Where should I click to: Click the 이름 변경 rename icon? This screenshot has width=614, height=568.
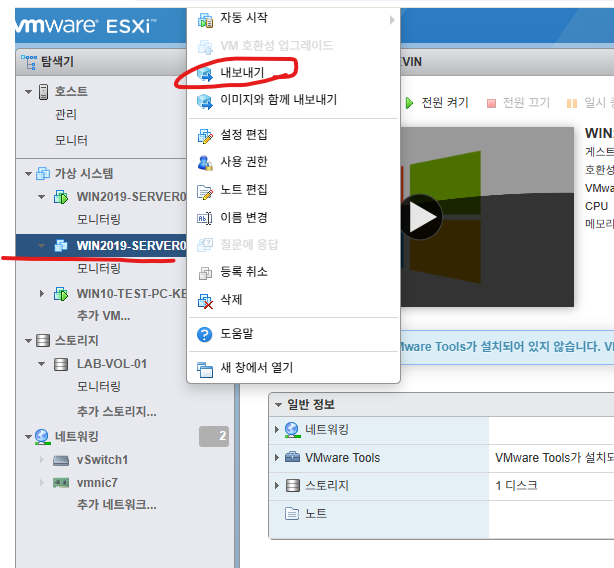(x=204, y=218)
